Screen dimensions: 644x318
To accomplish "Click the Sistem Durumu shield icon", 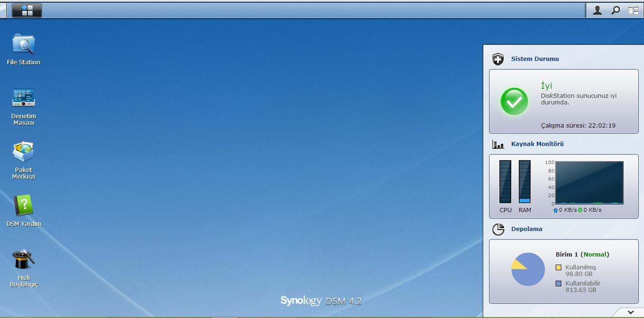I will pyautogui.click(x=498, y=59).
